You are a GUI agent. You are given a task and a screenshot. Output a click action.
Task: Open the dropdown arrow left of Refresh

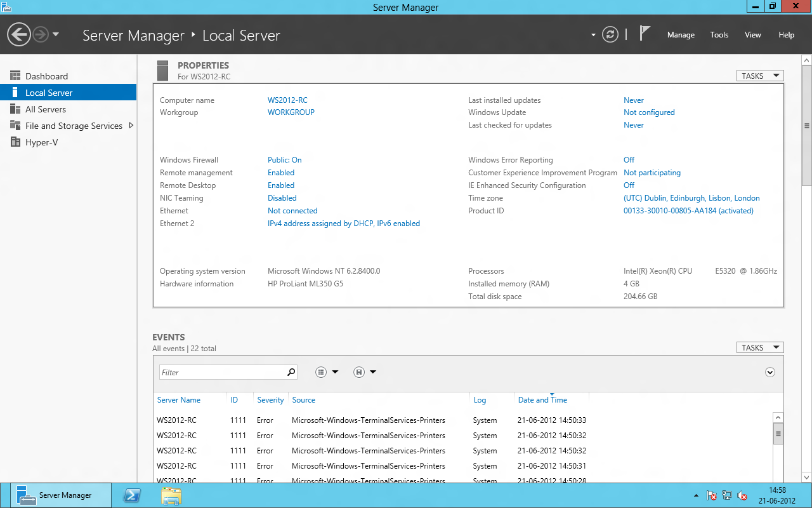593,35
